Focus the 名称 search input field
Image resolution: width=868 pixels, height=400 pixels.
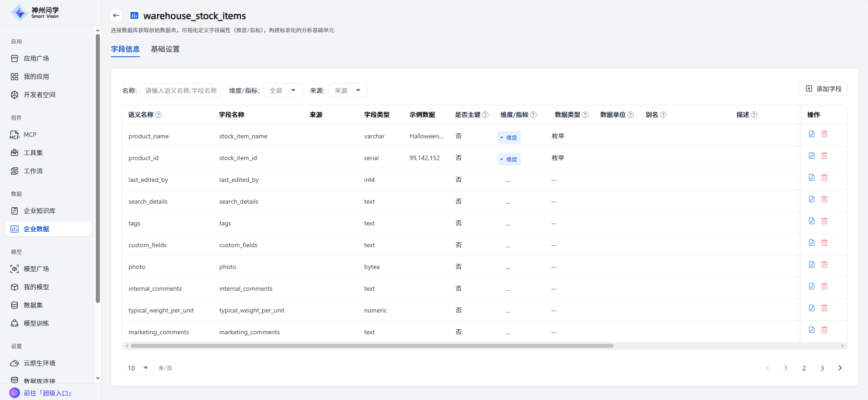[181, 90]
